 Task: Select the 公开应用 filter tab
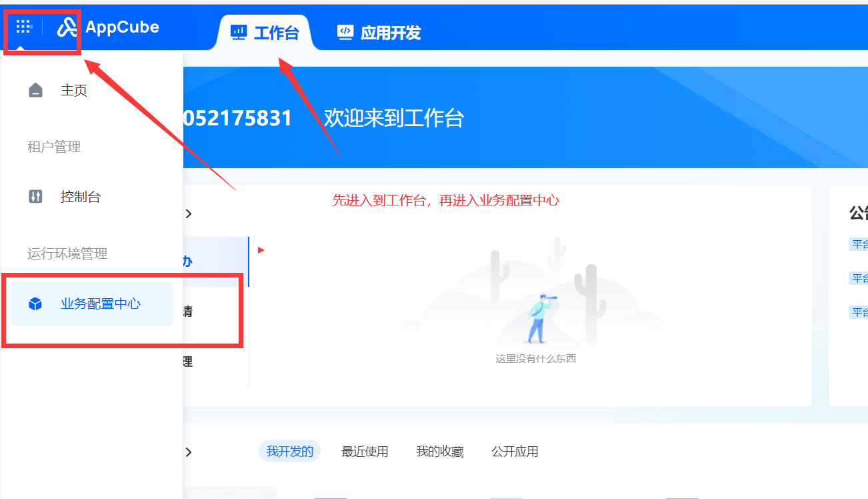pyautogui.click(x=515, y=452)
